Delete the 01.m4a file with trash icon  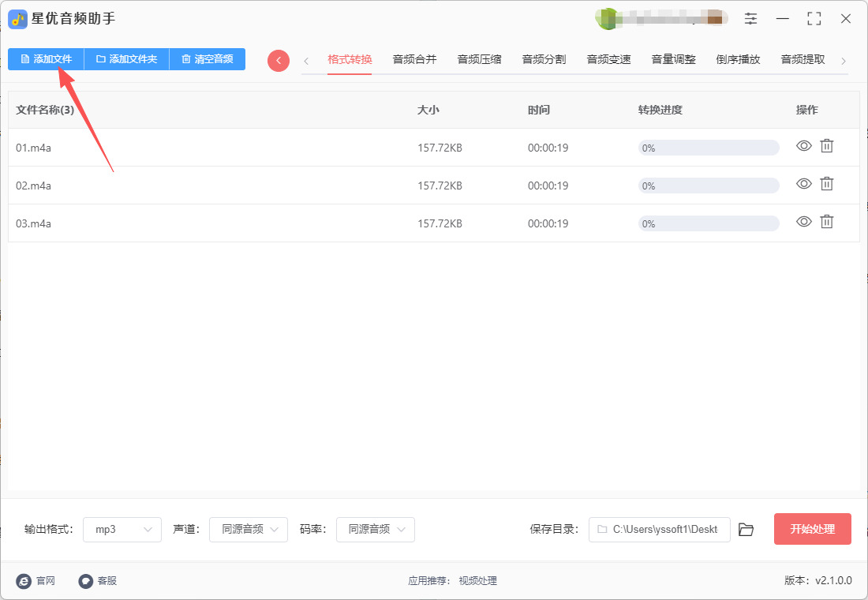point(826,146)
